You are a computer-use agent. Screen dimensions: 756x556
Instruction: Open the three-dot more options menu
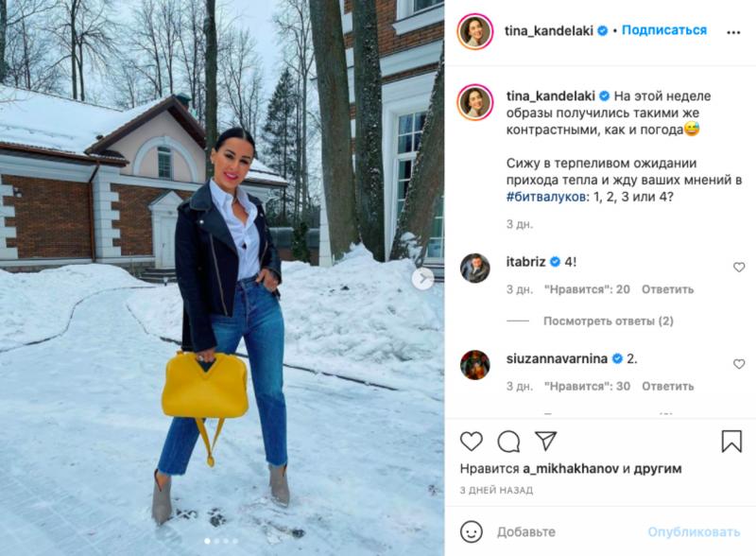[733, 32]
